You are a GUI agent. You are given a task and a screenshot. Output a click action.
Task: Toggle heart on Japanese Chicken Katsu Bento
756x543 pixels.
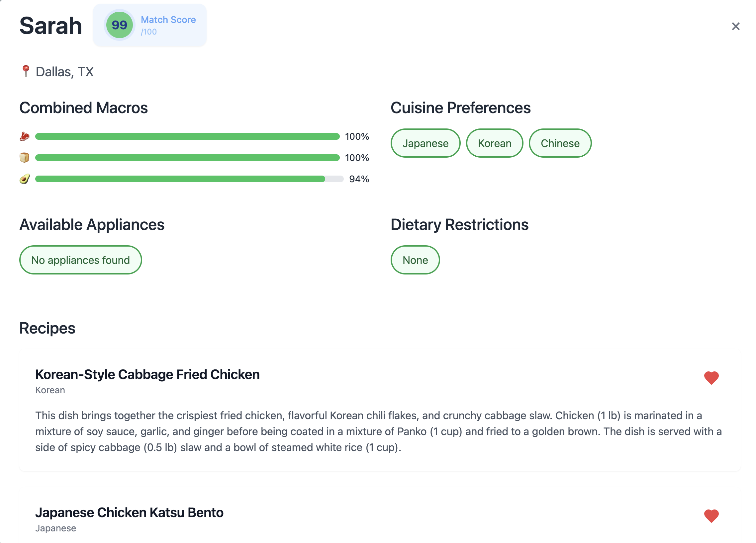(711, 516)
